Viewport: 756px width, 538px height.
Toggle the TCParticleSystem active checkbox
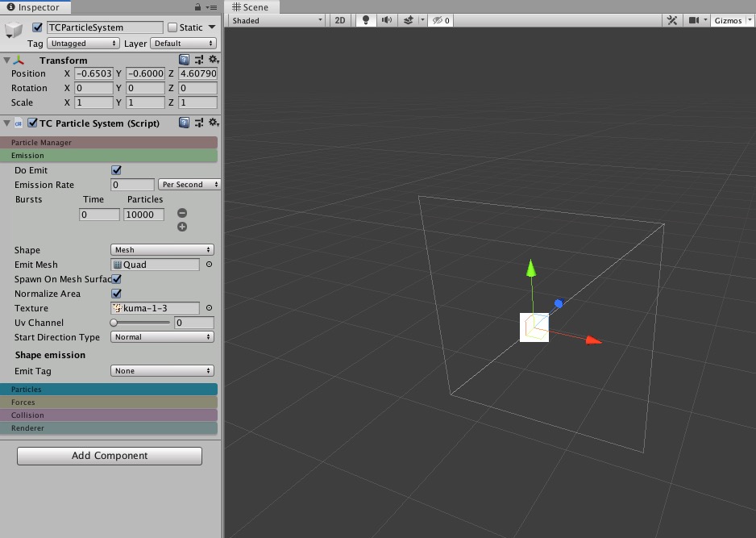(38, 27)
